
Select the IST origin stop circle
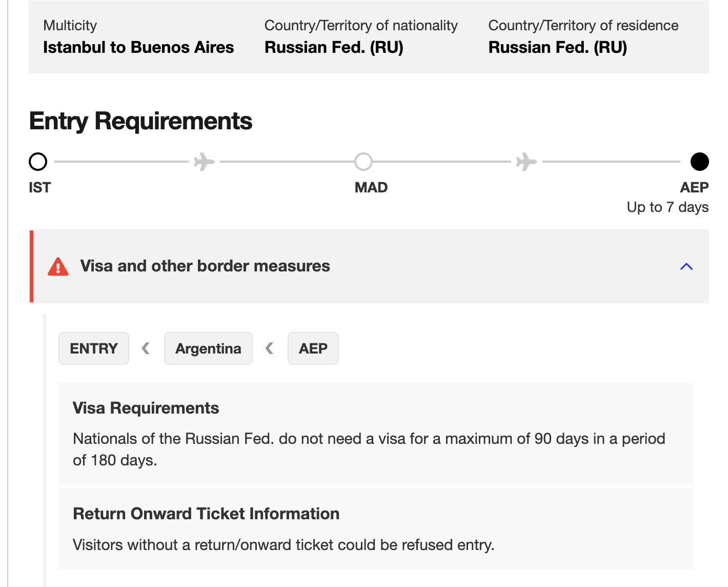(x=38, y=162)
